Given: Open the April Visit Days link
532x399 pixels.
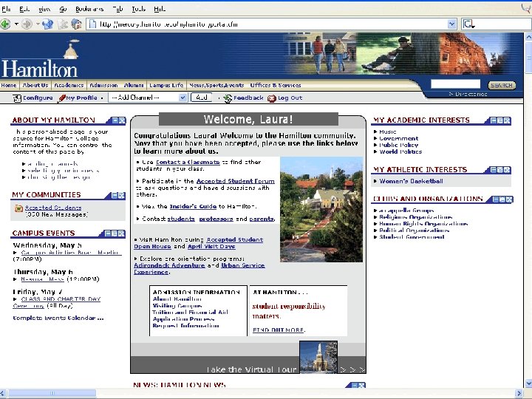Looking at the screenshot, I should [x=211, y=246].
